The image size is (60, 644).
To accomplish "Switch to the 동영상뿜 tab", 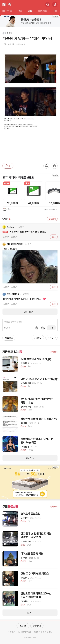I will coord(42,11).
